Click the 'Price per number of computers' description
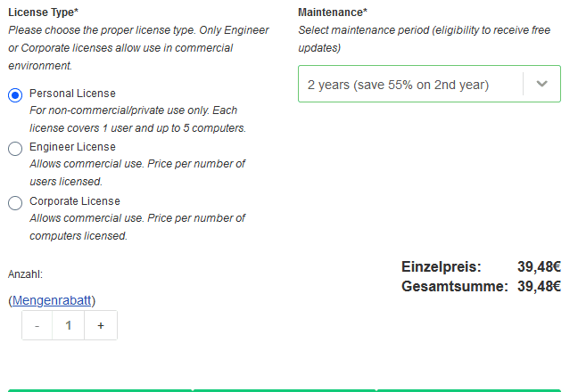Image resolution: width=578 pixels, height=392 pixels. click(137, 227)
